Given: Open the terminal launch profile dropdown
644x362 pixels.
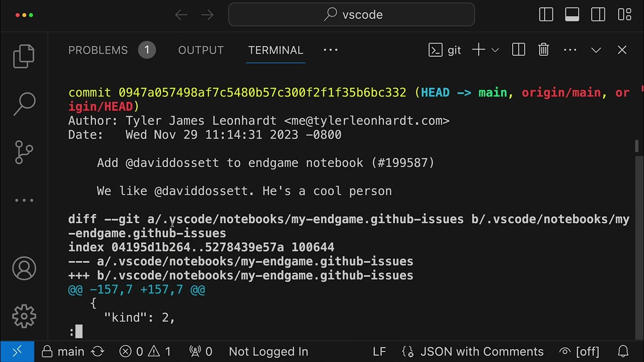Looking at the screenshot, I should [x=495, y=50].
